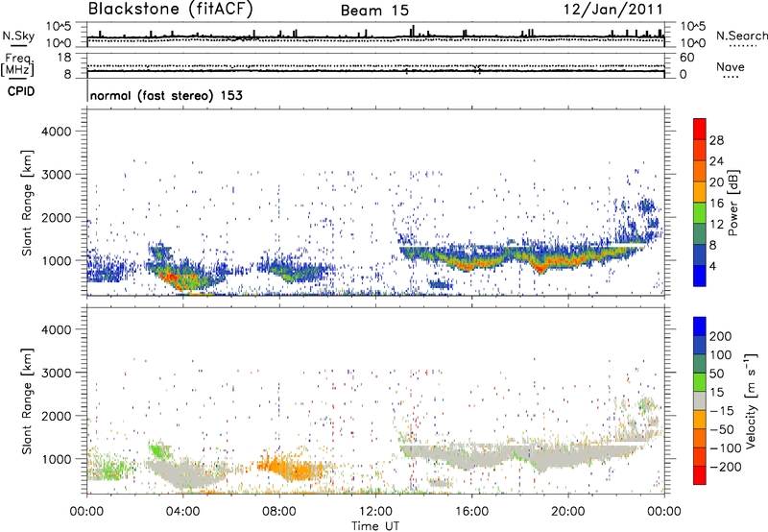Select 'normal (fast stereo) 153' text
768x532 pixels.
pos(166,95)
